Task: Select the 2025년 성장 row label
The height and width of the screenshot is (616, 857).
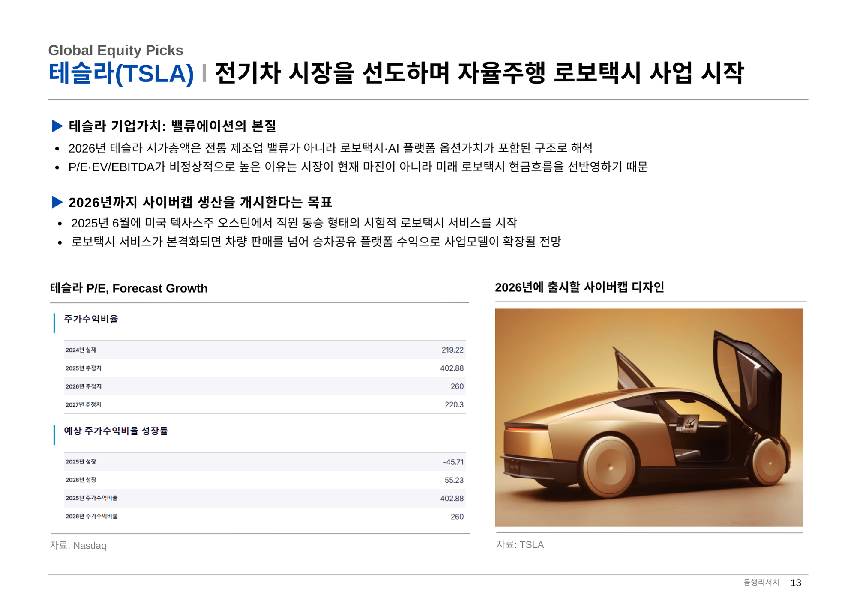Action: tap(81, 462)
